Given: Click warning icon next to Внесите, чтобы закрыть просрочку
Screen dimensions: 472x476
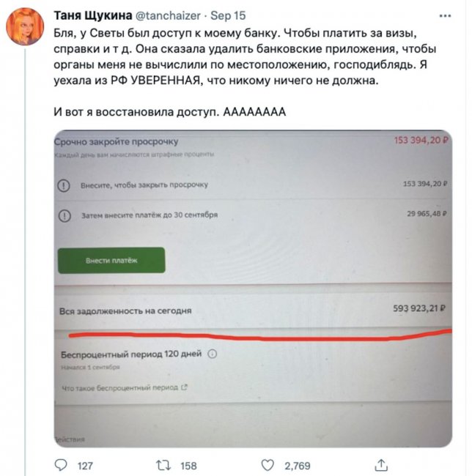Looking at the screenshot, I should pyautogui.click(x=64, y=185).
